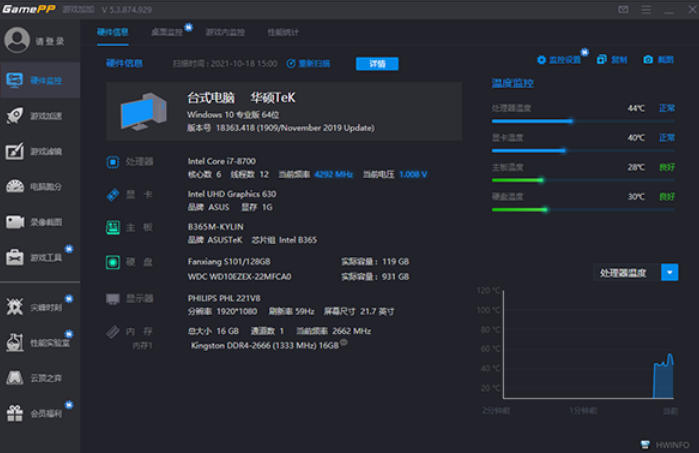Screen dimensions: 699x453
Task: Click the disk temperature bar at 30°C
Action: [583, 210]
